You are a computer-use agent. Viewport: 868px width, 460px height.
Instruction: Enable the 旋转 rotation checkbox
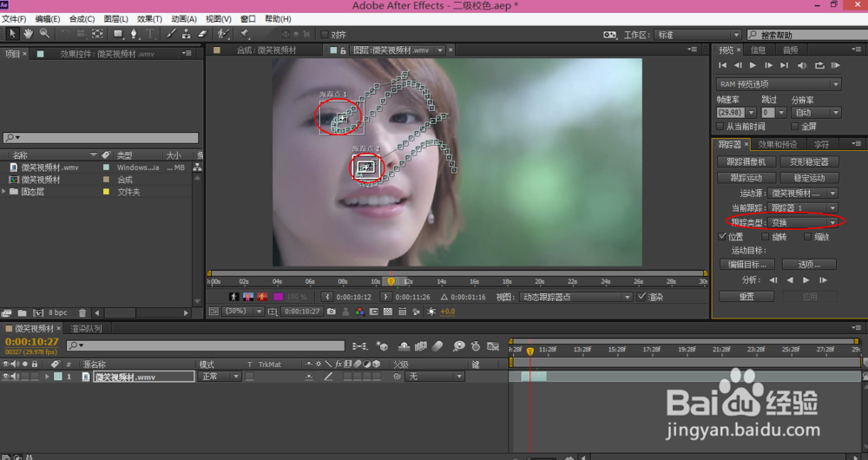[x=765, y=237]
